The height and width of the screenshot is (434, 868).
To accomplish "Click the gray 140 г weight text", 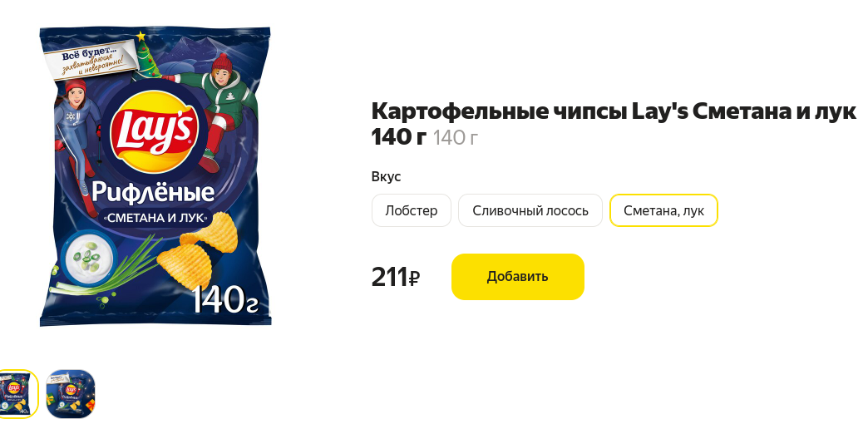I will [x=455, y=137].
